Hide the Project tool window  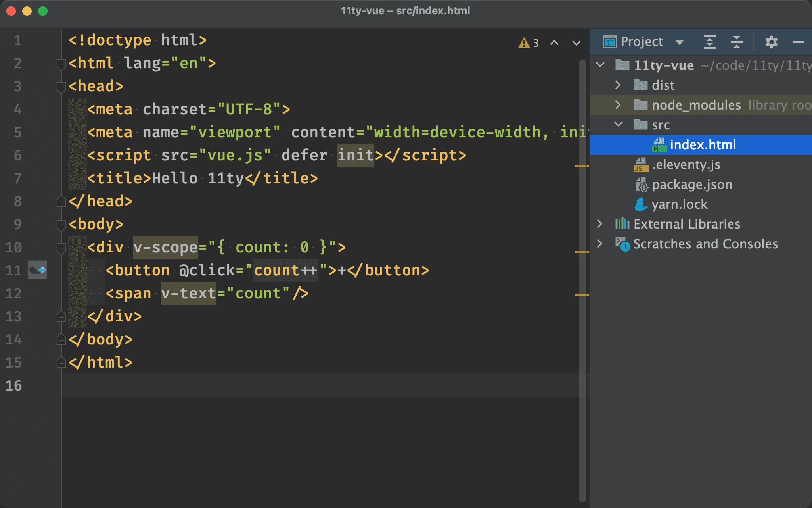[798, 42]
